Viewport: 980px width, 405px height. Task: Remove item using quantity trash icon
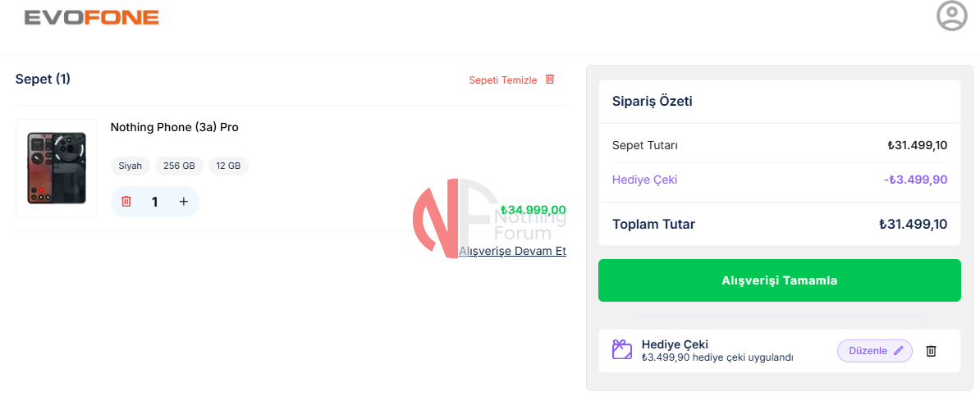pyautogui.click(x=126, y=202)
